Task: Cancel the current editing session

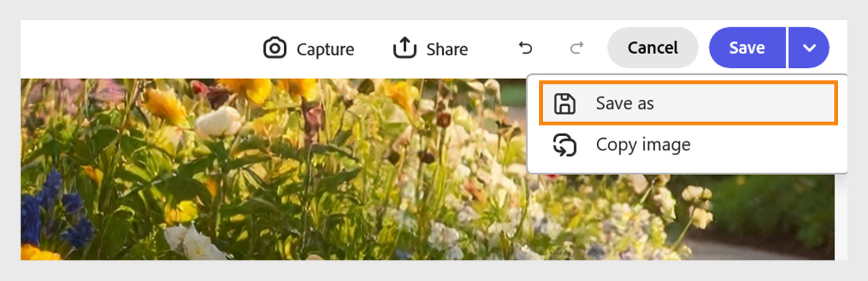Action: click(x=653, y=48)
